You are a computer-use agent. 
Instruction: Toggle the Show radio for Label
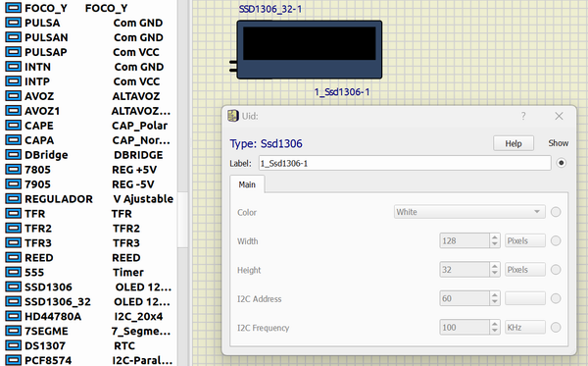tap(561, 163)
